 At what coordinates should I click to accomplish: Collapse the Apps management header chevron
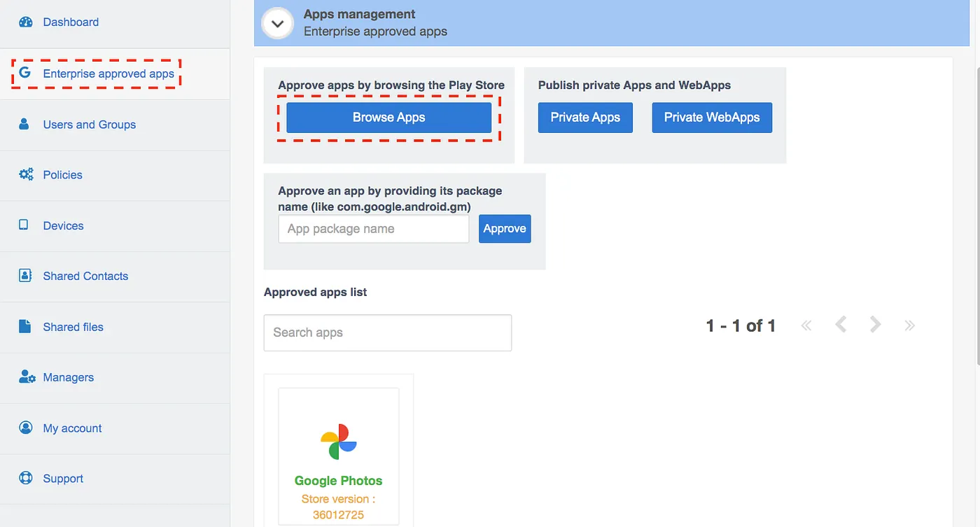tap(277, 23)
